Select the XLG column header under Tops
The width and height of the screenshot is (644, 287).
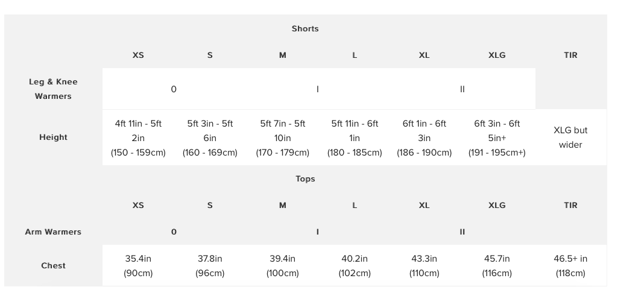(497, 205)
